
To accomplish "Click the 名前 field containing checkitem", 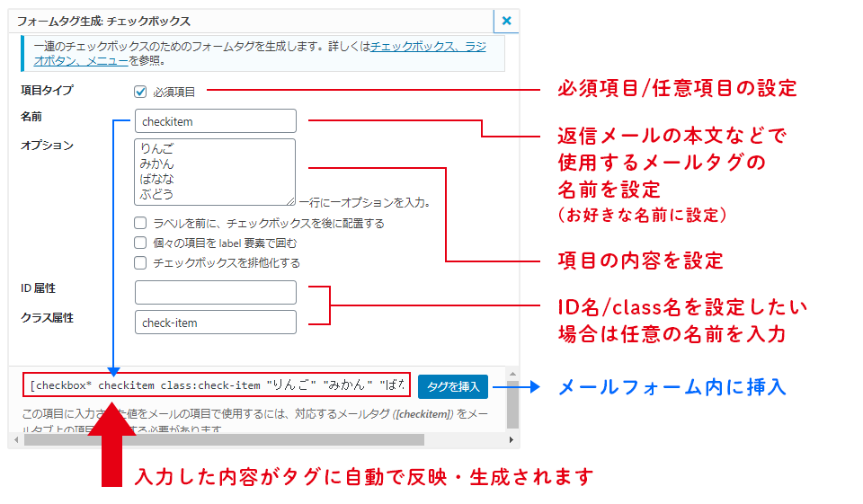I will pyautogui.click(x=215, y=121).
